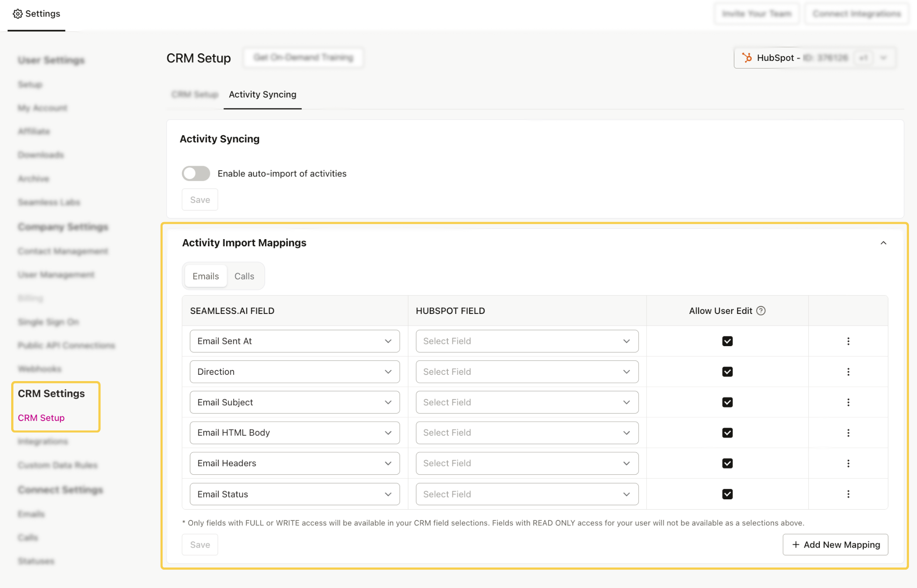Viewport: 917px width, 588px height.
Task: Open the options menu for the Email Subject row
Action: 848,402
